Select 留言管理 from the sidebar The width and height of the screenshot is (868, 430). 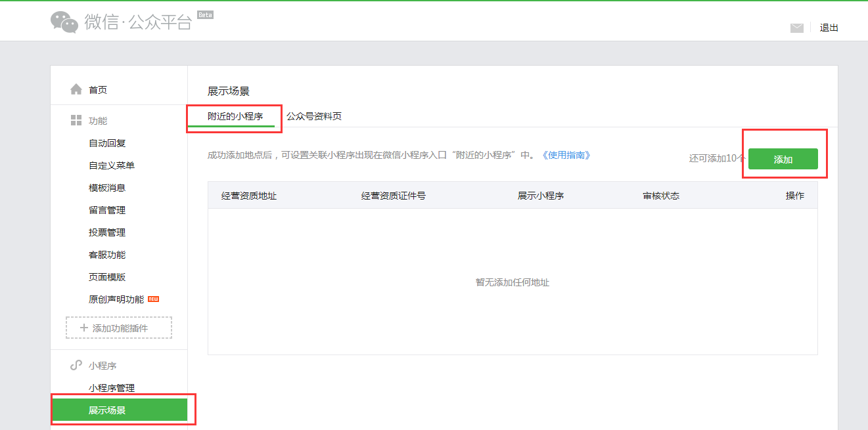107,210
